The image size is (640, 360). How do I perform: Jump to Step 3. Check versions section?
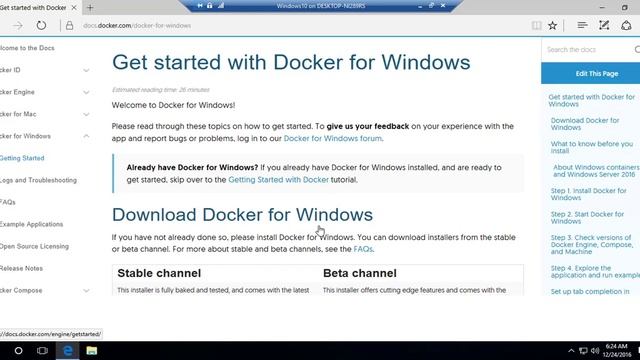pos(592,244)
